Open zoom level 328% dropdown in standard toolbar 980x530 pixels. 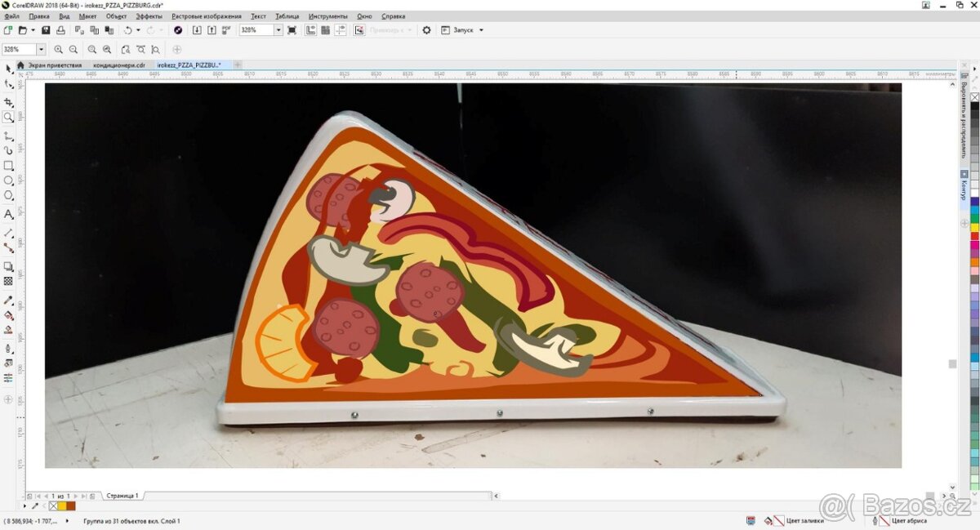[278, 30]
